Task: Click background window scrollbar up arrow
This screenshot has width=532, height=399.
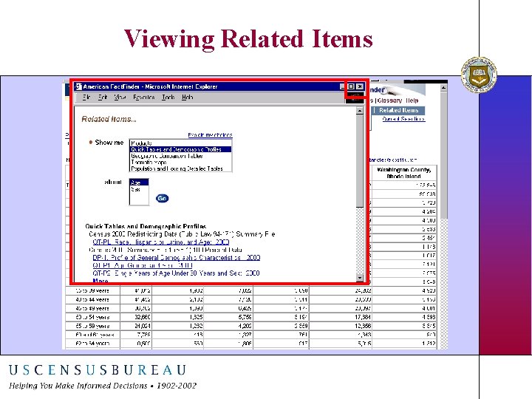Action: 443,88
